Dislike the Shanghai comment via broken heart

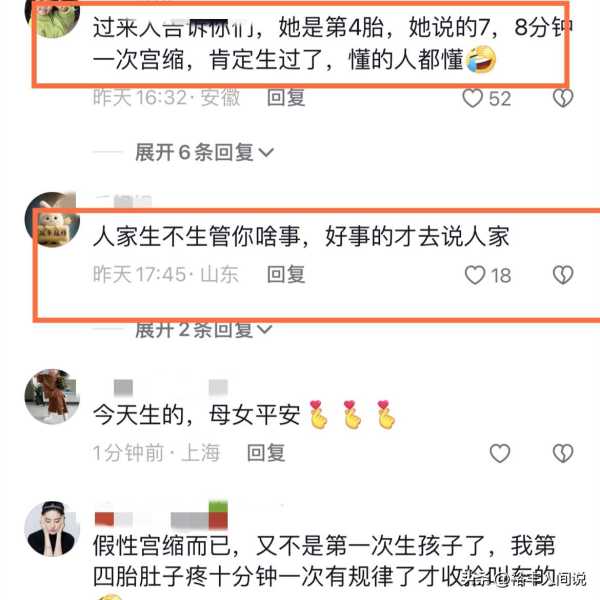(563, 453)
